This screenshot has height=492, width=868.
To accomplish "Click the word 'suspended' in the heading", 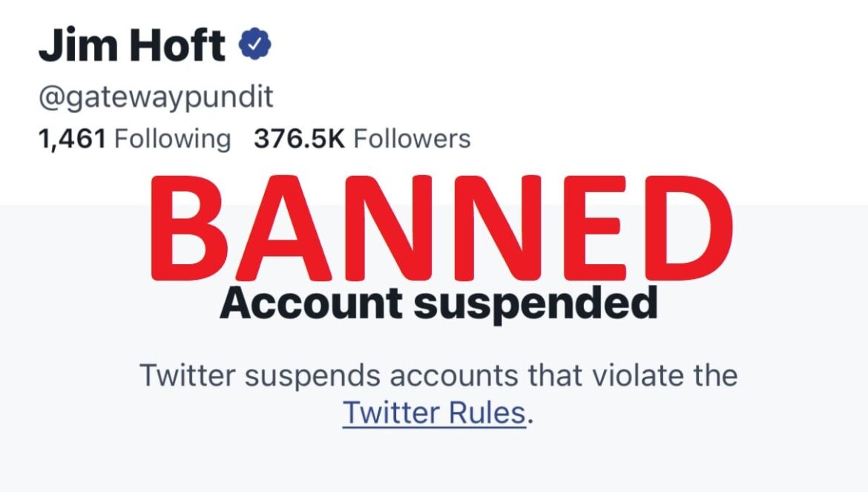I will point(536,304).
